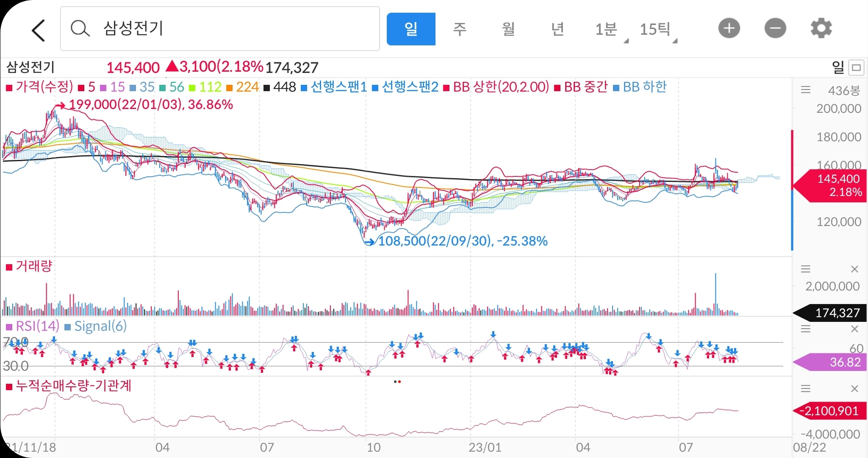The height and width of the screenshot is (458, 868).
Task: Click the 174,327 volume value tag
Action: (830, 313)
